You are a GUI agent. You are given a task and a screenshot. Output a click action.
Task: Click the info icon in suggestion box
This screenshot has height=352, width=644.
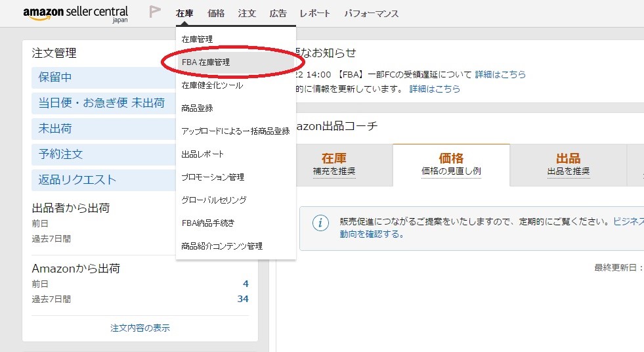[x=320, y=223]
